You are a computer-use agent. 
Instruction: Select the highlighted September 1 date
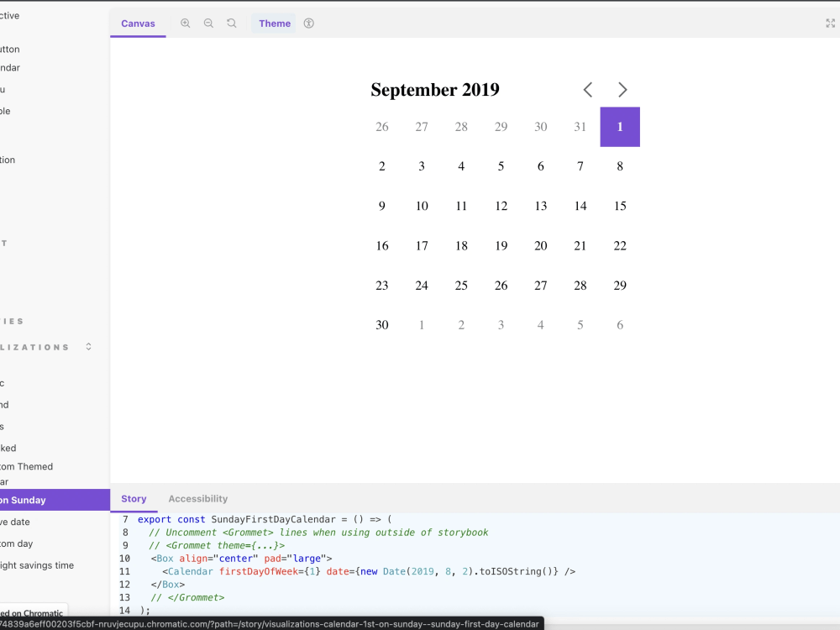(x=620, y=127)
